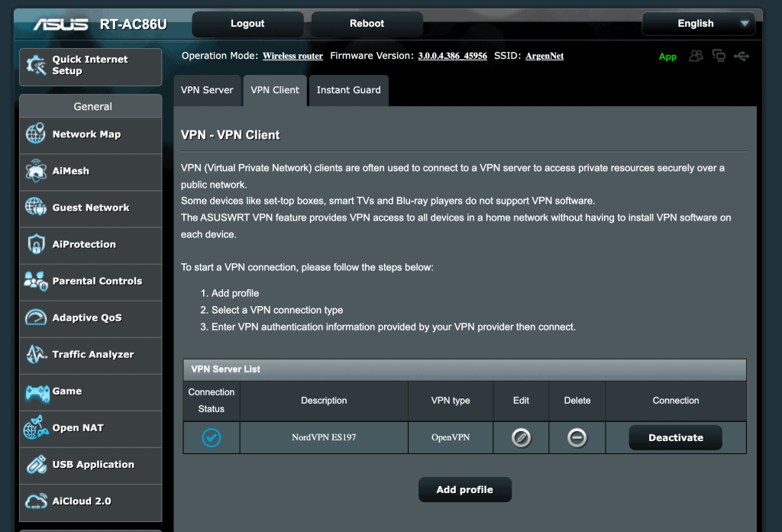Viewport: 782px width, 532px height.
Task: Open AiProtection menu entry
Action: point(91,245)
